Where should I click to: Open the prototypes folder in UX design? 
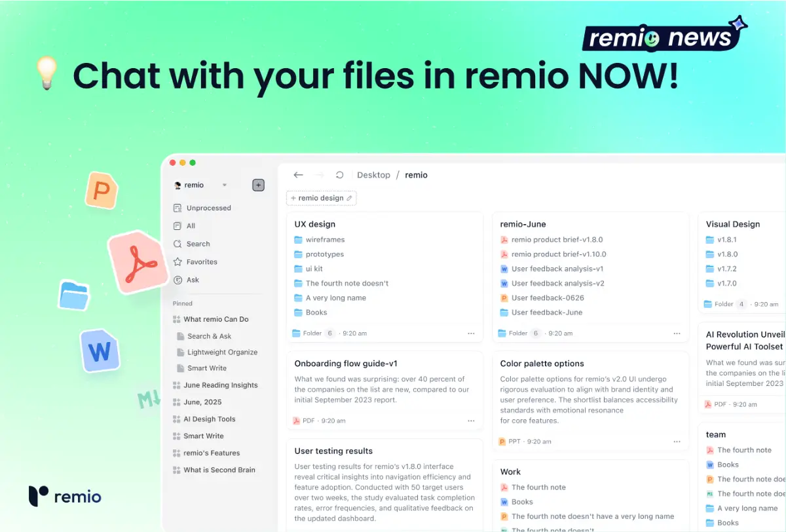coord(324,254)
